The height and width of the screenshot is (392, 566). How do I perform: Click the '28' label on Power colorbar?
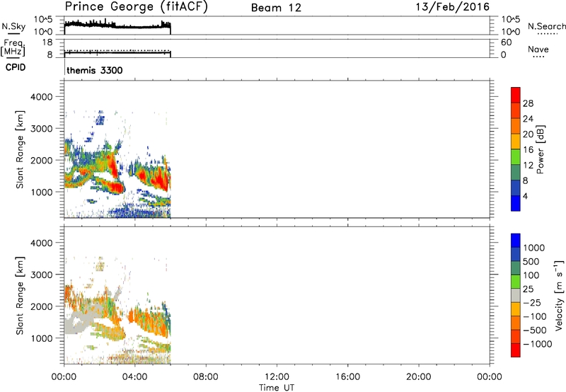(528, 103)
